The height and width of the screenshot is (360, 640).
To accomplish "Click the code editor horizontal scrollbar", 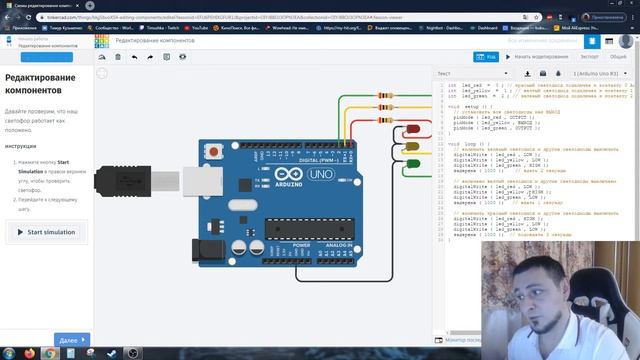I will click(465, 333).
